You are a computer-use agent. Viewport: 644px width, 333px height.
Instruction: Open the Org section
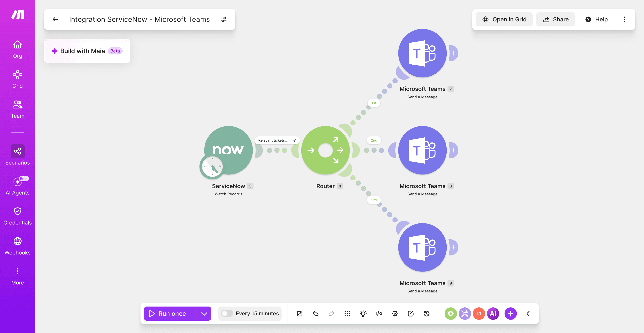(x=17, y=49)
